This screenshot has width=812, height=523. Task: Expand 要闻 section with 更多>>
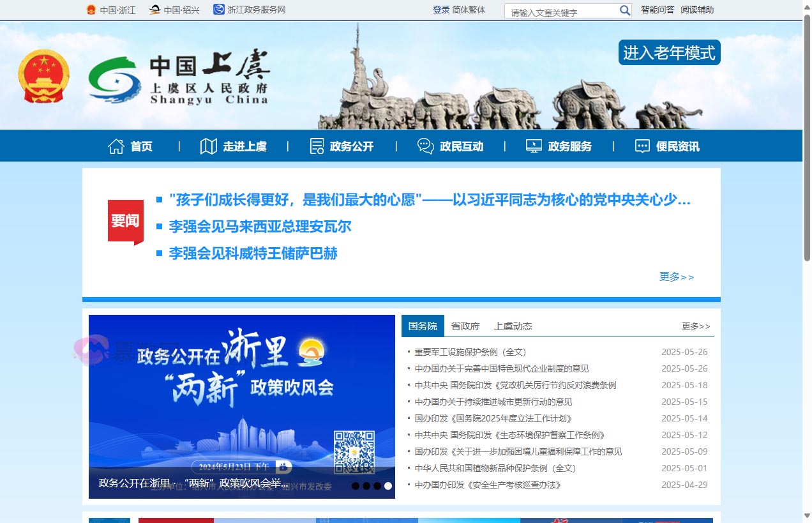(676, 277)
